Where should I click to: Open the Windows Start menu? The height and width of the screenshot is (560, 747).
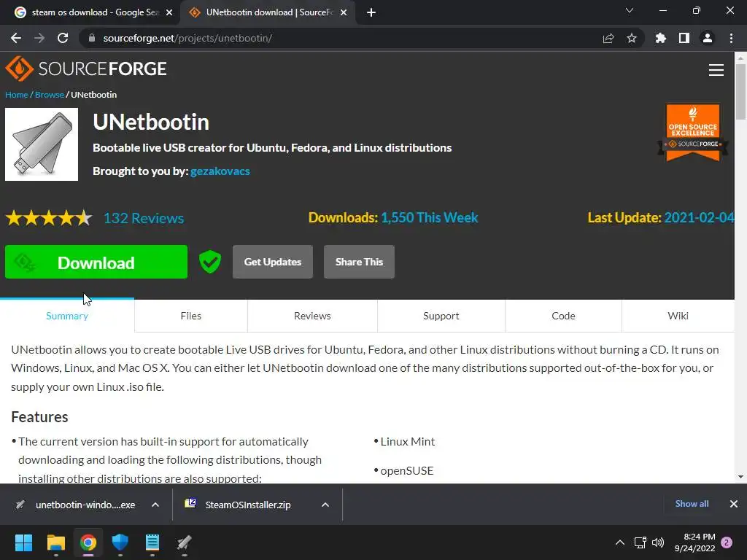(23, 542)
